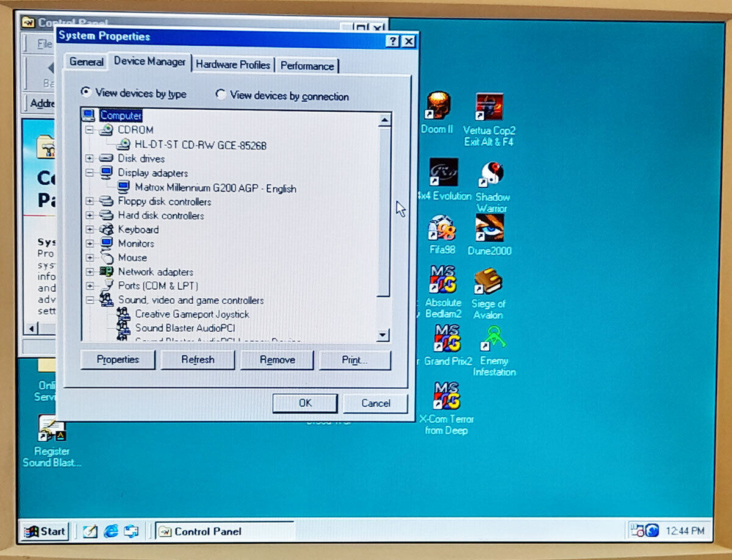Collapse the Display adapters tree node
The height and width of the screenshot is (560, 732).
tap(90, 173)
